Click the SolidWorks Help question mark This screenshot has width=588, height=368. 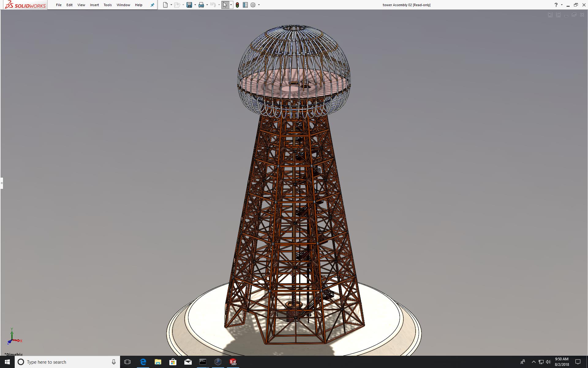point(556,5)
